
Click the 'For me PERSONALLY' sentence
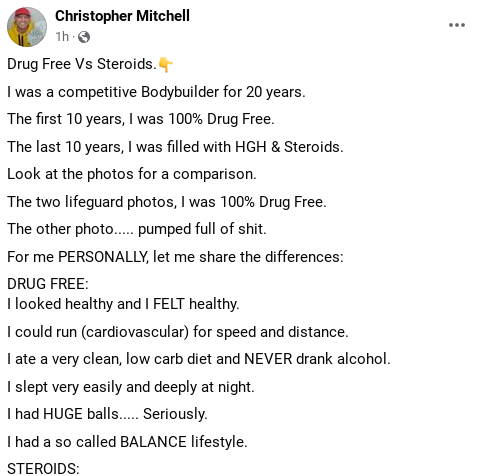[x=175, y=257]
